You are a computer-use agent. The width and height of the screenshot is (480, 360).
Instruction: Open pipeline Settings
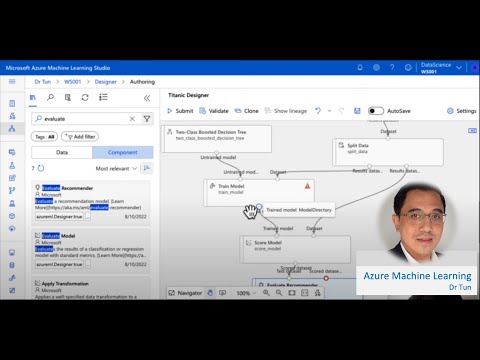462,111
